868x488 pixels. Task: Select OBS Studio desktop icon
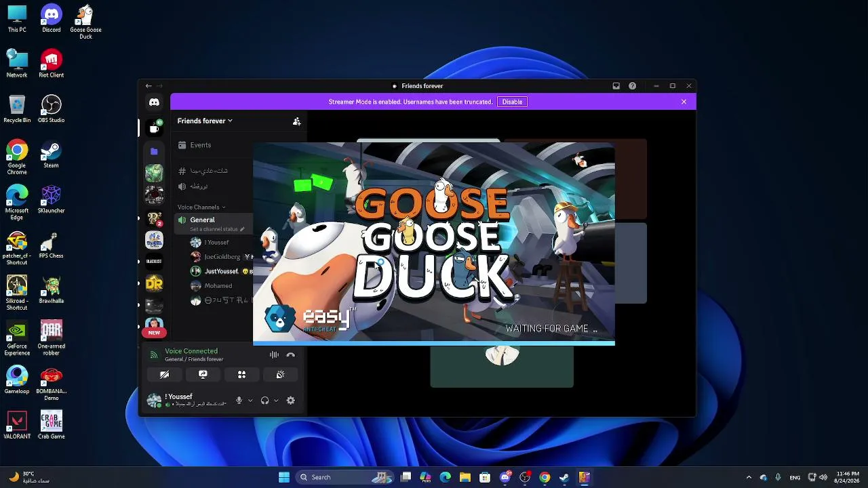pos(52,109)
